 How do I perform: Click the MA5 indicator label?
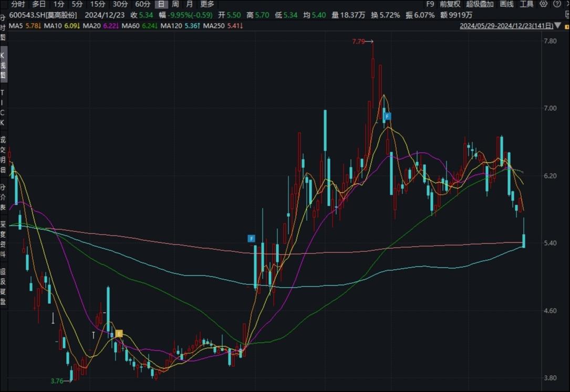16,26
